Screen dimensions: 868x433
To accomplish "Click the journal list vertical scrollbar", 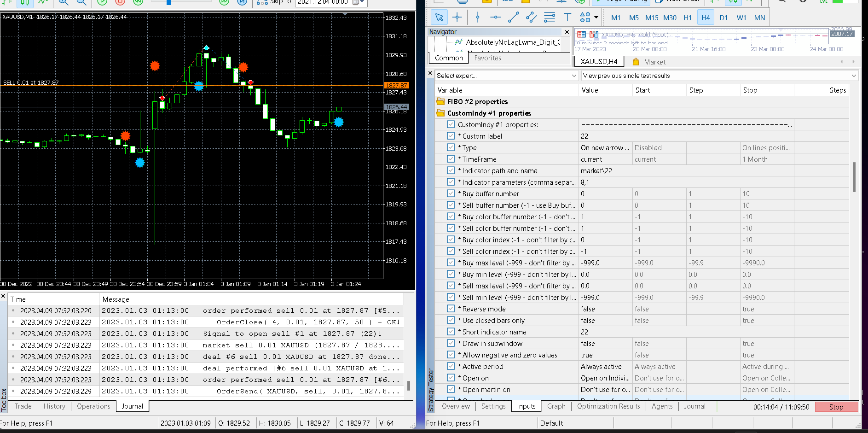I will coord(408,386).
